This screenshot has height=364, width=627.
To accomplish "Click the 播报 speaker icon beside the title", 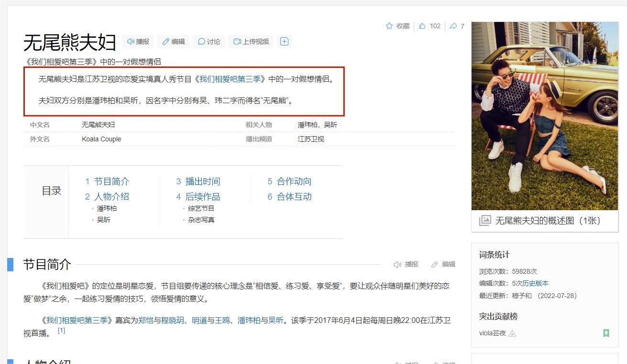I will 131,42.
